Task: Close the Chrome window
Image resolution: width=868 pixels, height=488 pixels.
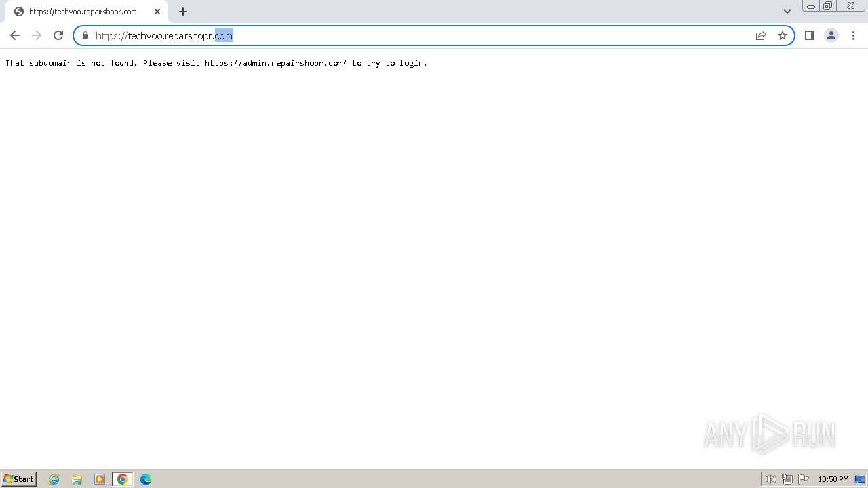Action: (x=850, y=6)
